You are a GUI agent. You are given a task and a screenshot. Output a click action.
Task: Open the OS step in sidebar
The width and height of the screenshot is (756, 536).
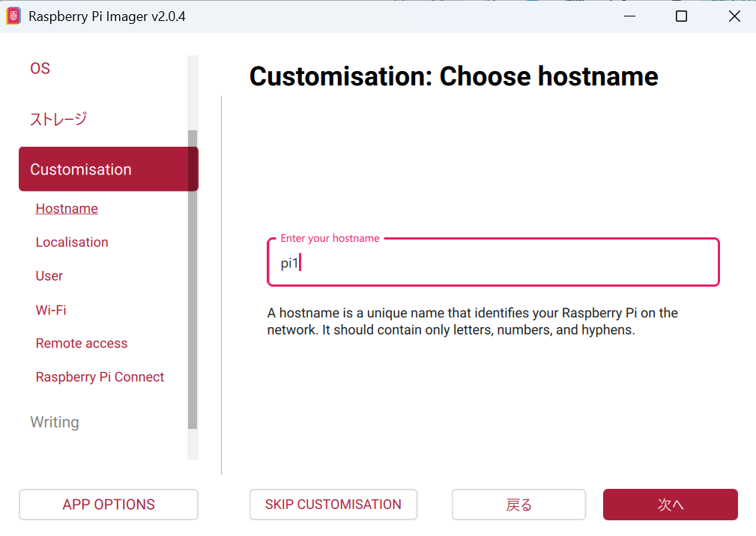40,69
